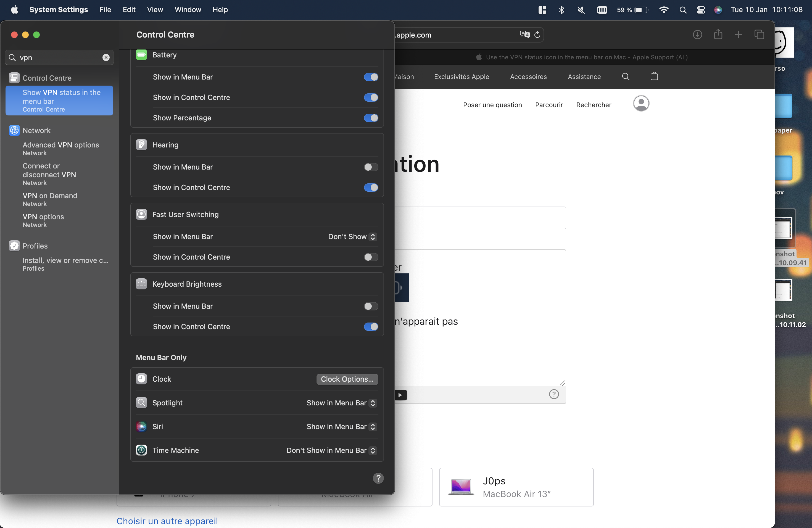The height and width of the screenshot is (528, 812).
Task: Toggle Keyboard Brightness Show in Control Centre
Action: tap(371, 327)
